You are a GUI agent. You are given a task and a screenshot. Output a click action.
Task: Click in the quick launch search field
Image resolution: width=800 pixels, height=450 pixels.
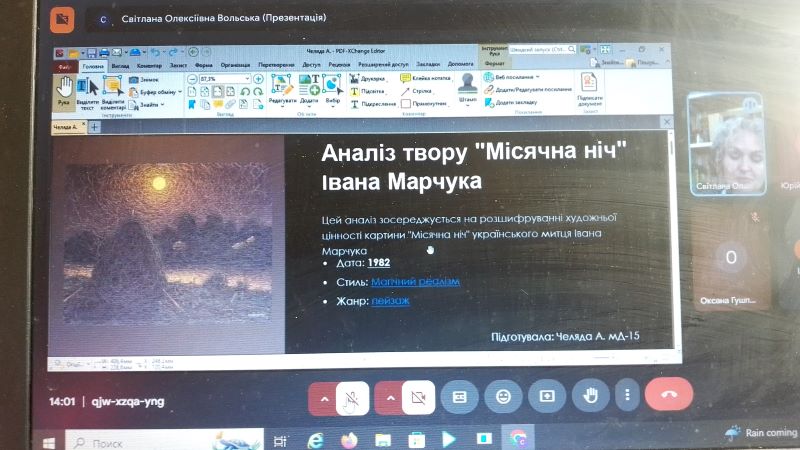[x=542, y=49]
